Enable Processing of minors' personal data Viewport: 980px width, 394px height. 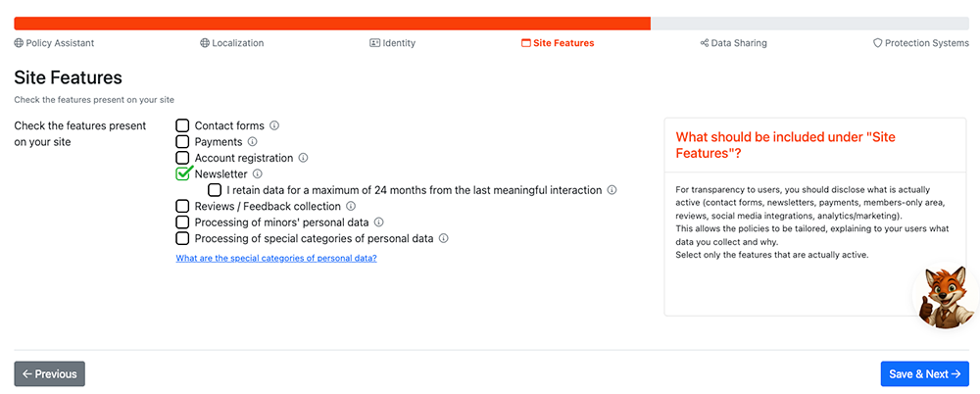point(182,222)
